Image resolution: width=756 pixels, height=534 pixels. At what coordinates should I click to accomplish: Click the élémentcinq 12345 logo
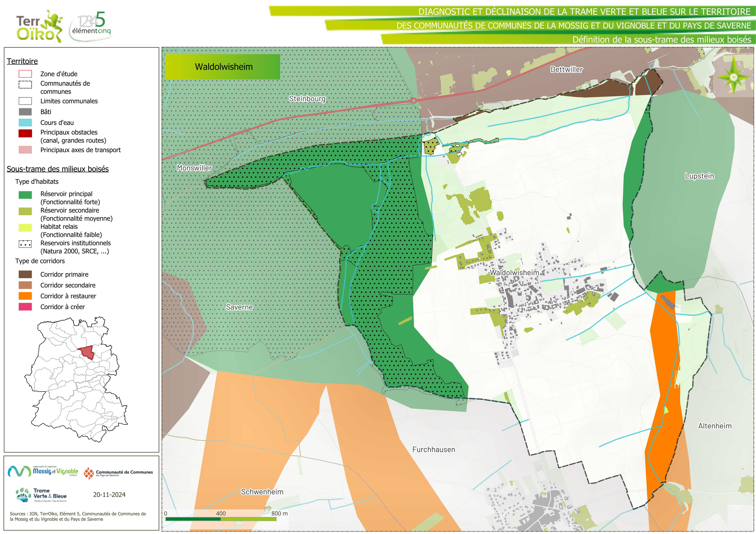pyautogui.click(x=91, y=26)
